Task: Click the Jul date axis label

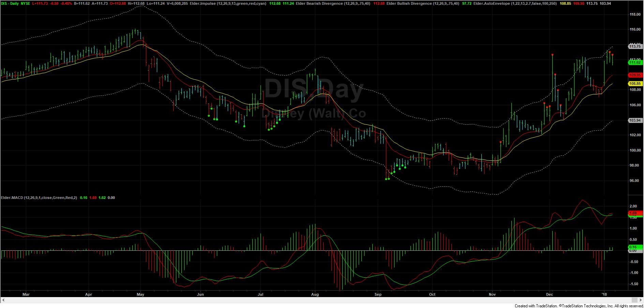Action: [x=260, y=294]
